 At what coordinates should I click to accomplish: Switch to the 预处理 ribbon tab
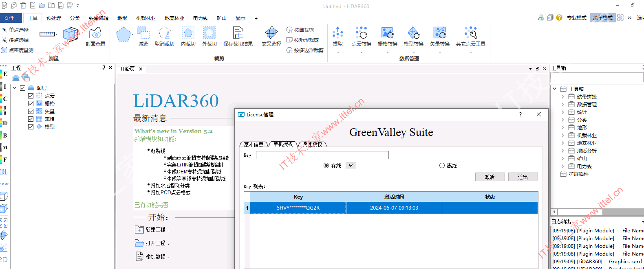(x=54, y=18)
